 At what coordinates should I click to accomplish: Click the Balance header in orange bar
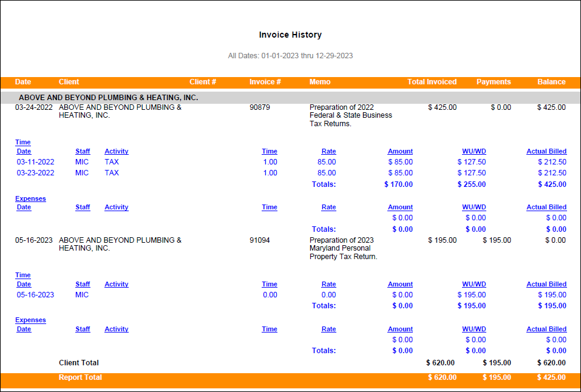point(551,82)
